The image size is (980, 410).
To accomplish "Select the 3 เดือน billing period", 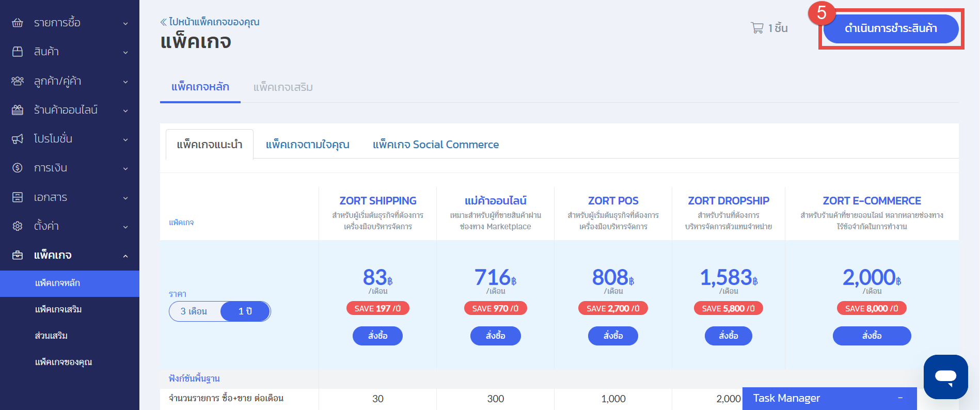I will click(x=194, y=311).
